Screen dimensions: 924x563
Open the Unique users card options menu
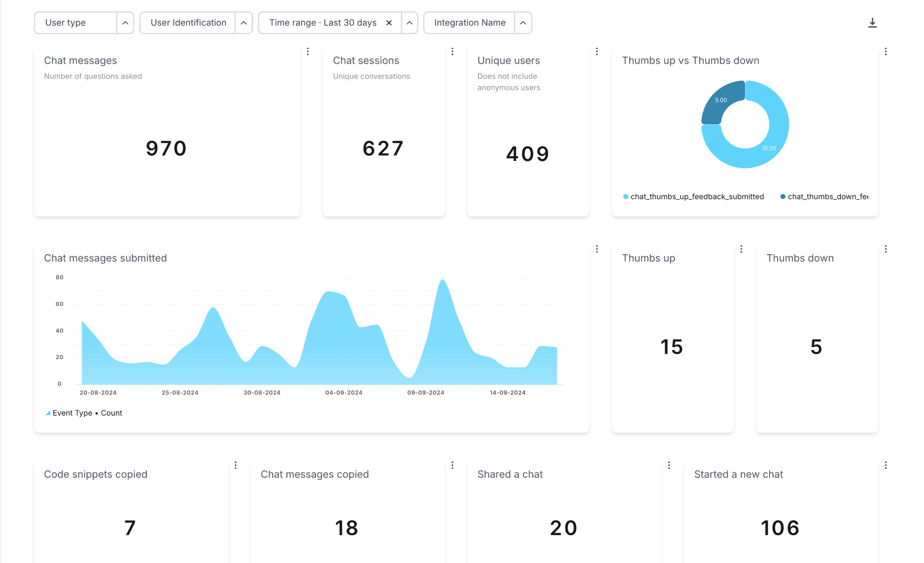pos(597,52)
